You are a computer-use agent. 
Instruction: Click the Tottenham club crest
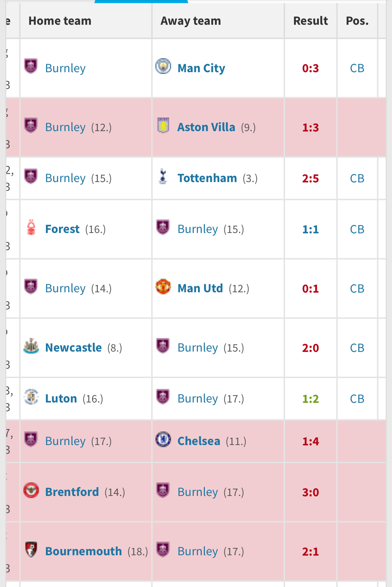click(x=163, y=176)
